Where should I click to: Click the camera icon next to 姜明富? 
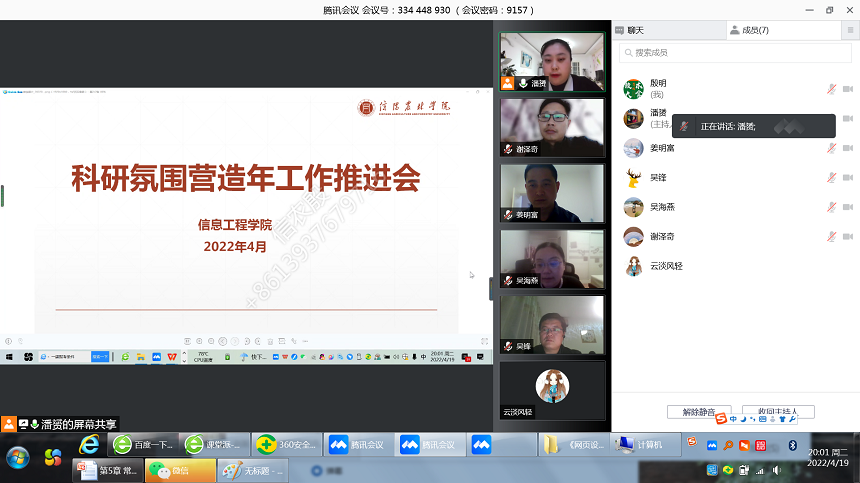(x=847, y=148)
